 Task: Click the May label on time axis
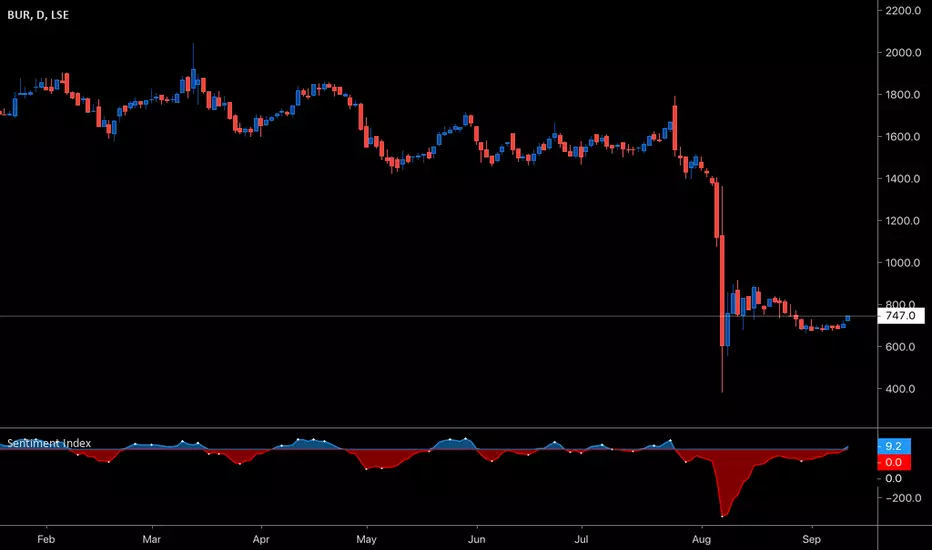366,539
